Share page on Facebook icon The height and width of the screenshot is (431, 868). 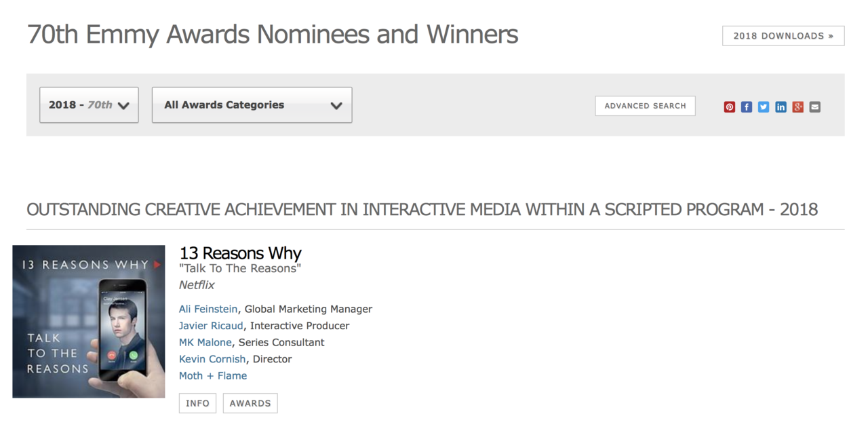[x=747, y=107]
